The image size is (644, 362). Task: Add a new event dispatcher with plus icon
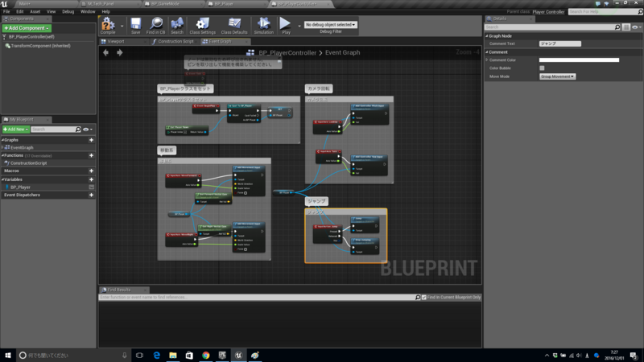click(91, 195)
